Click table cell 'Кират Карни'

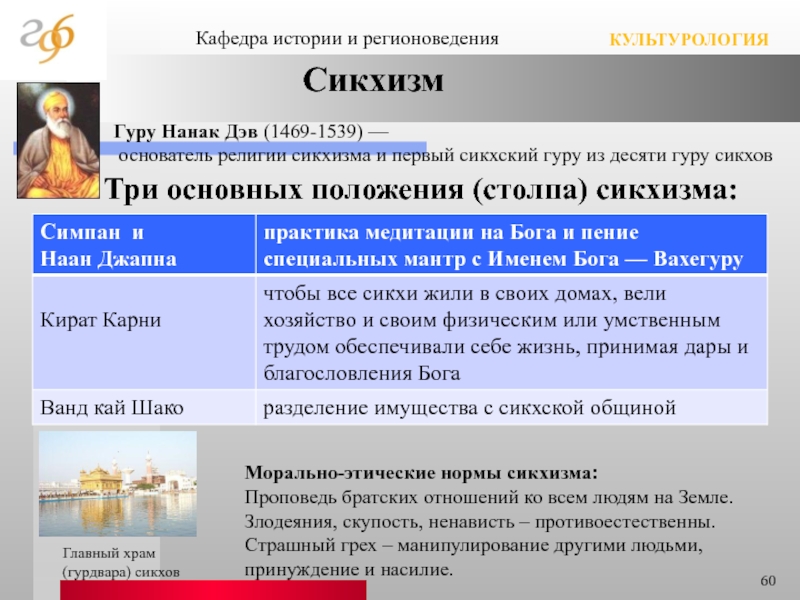point(144,332)
